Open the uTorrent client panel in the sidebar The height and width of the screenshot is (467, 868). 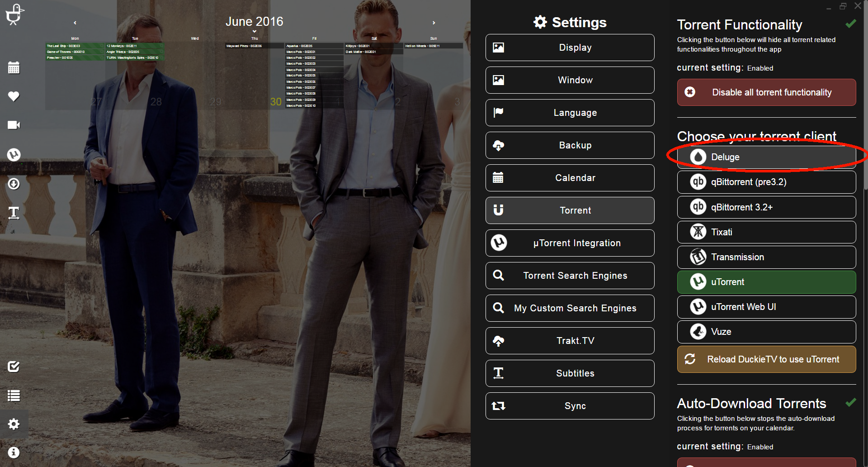(x=14, y=155)
